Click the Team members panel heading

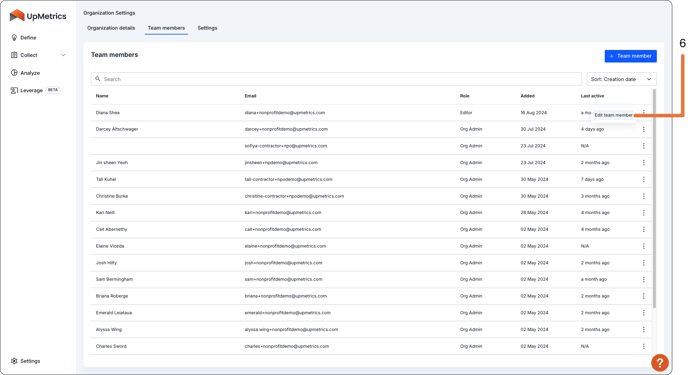tap(115, 55)
